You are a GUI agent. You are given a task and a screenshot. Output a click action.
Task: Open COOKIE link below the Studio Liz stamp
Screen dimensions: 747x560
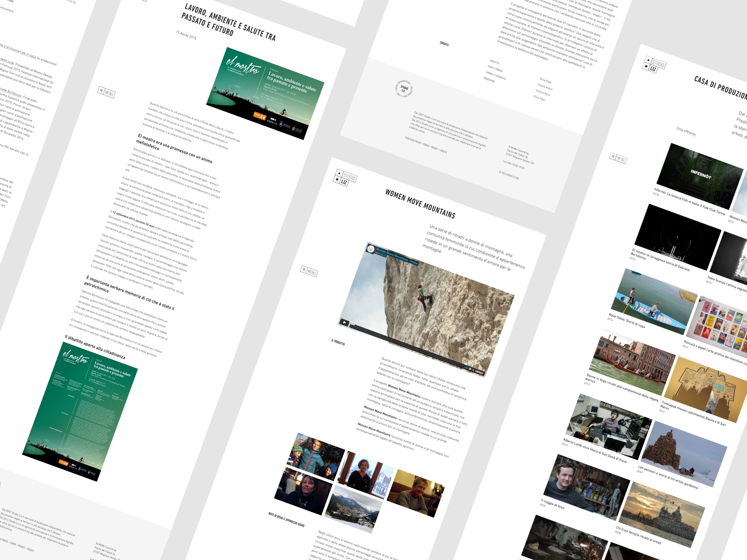click(x=426, y=145)
